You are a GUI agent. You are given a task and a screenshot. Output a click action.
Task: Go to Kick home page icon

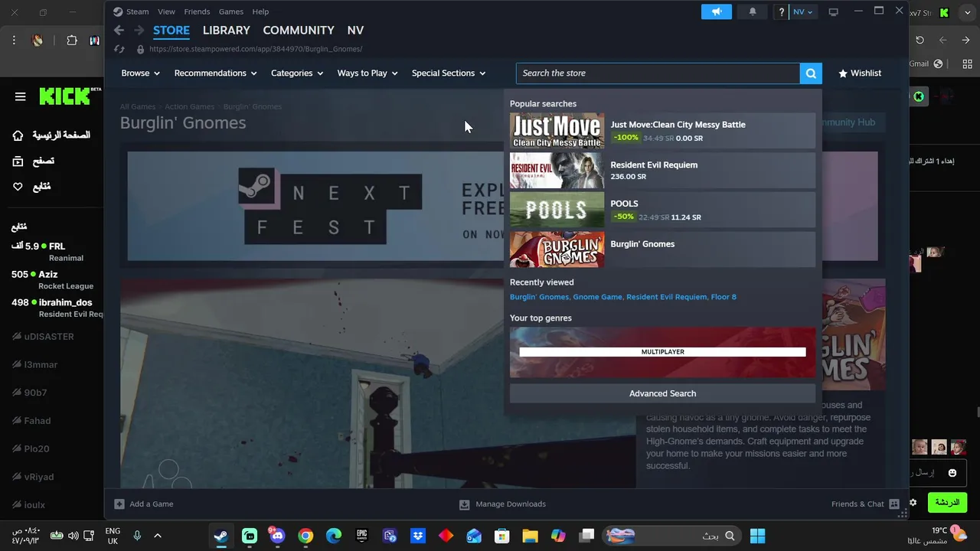pos(18,135)
